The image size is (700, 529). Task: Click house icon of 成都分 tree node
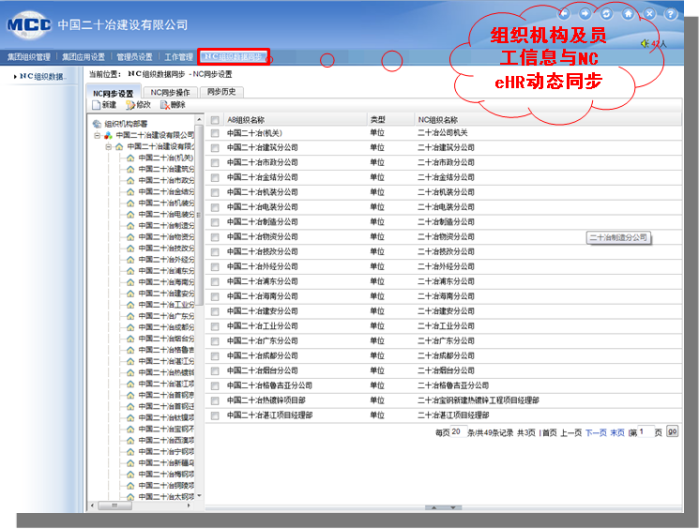(130, 327)
